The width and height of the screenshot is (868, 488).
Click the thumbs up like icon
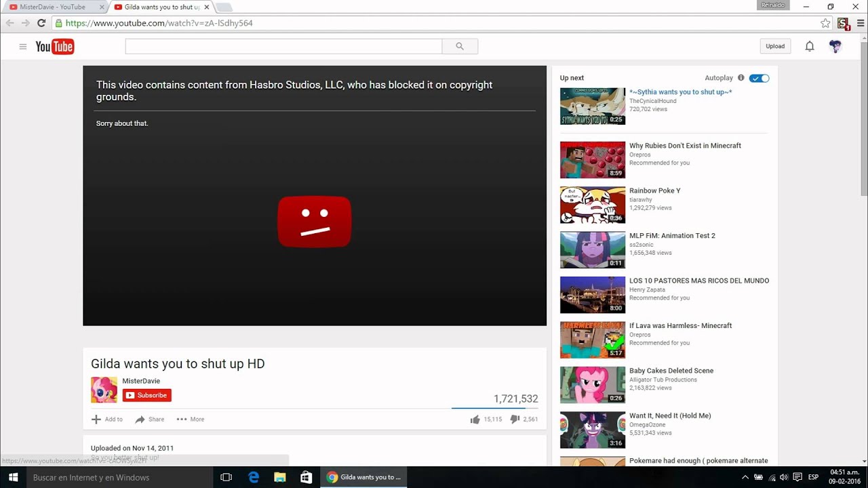475,420
